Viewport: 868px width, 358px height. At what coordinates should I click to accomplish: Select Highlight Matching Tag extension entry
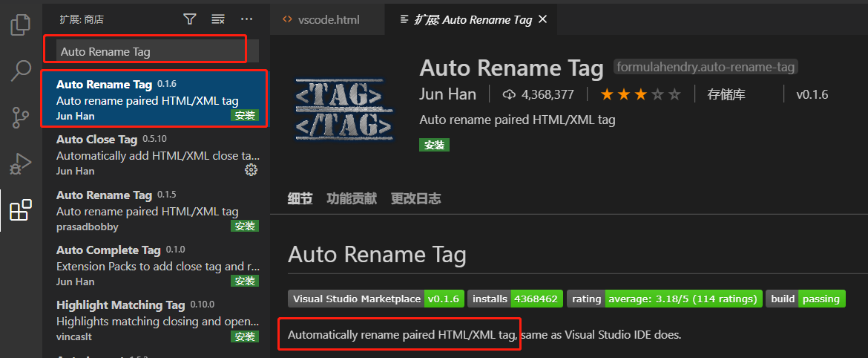[x=154, y=320]
